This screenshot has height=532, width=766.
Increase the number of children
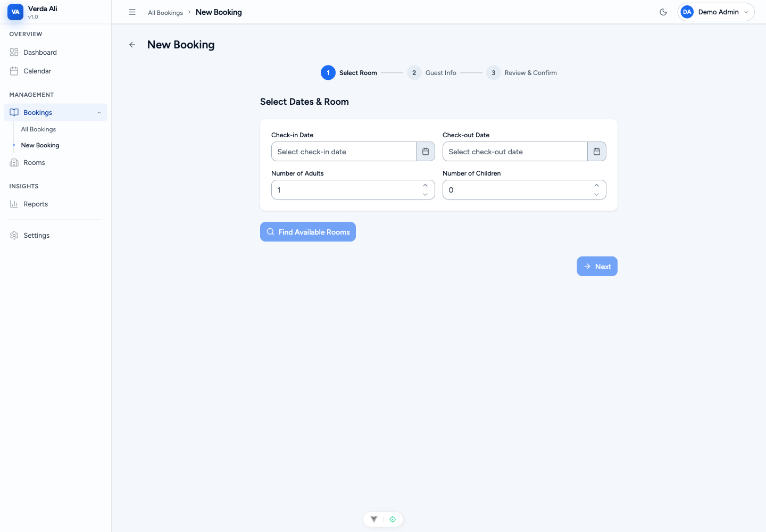[597, 185]
